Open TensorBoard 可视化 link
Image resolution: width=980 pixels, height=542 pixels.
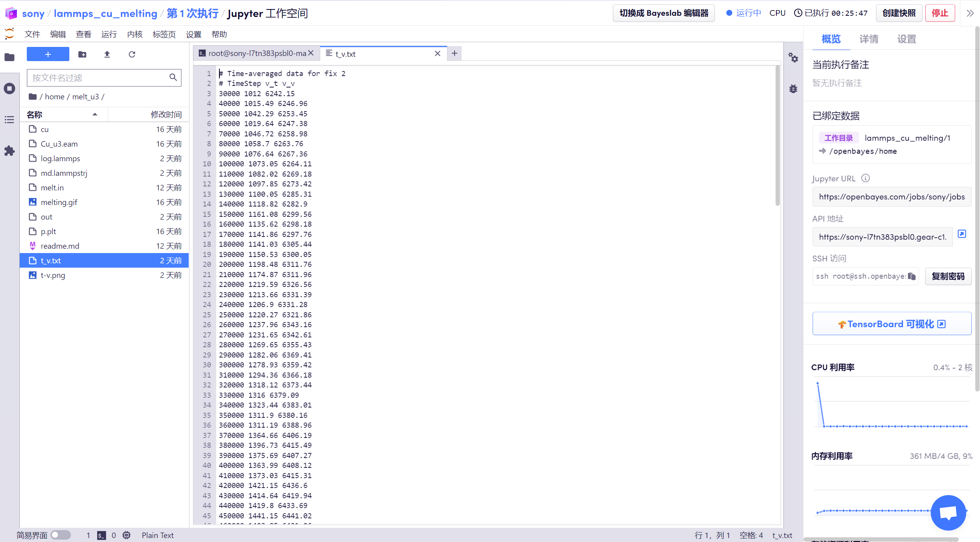[x=891, y=324]
